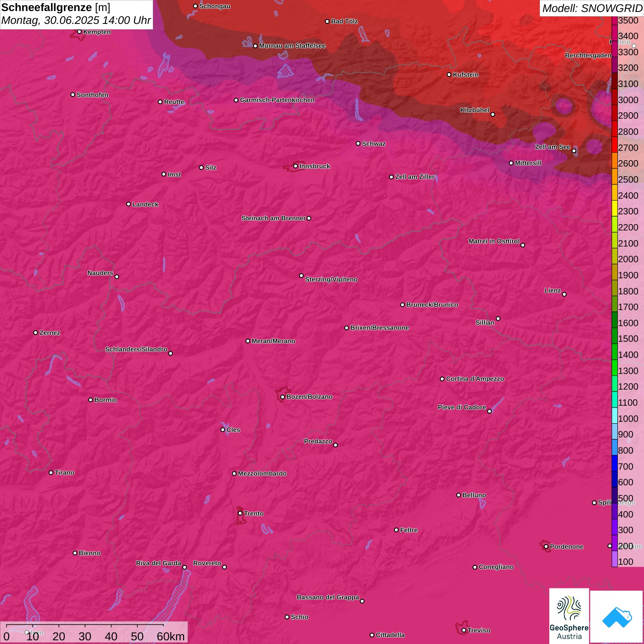
Task: Click the Treviso city marker
Action: tap(464, 630)
